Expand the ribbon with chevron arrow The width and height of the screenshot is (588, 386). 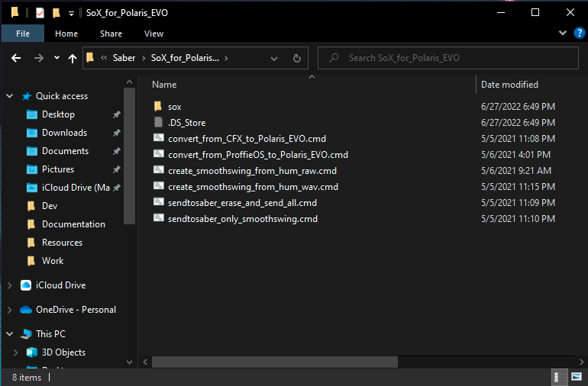click(x=564, y=33)
